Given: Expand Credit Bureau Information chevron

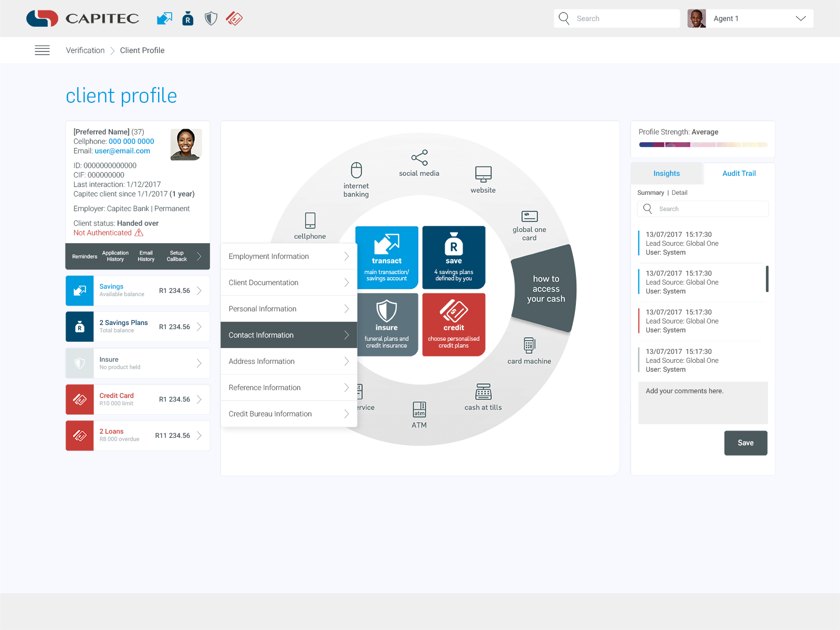Looking at the screenshot, I should pyautogui.click(x=346, y=414).
